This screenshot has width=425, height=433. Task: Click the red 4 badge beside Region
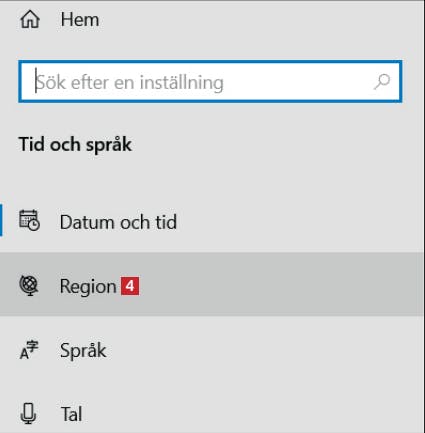pyautogui.click(x=130, y=286)
